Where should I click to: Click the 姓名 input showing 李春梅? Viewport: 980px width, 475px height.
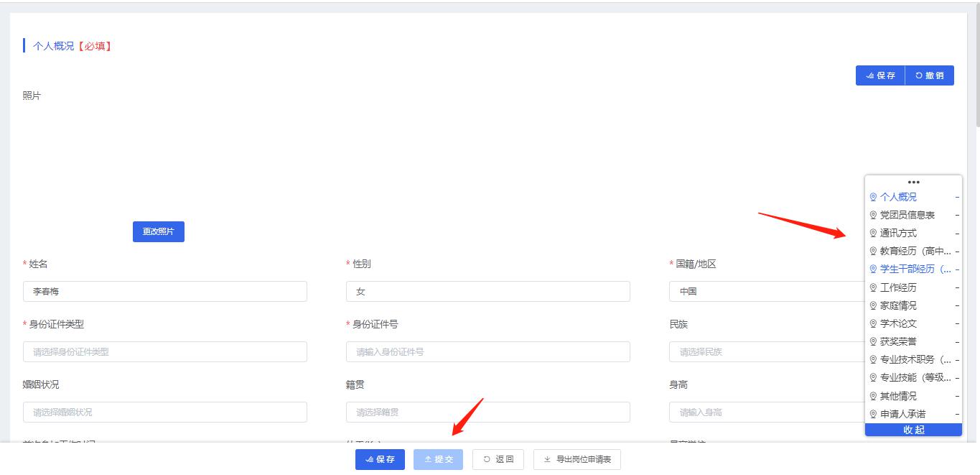[165, 291]
